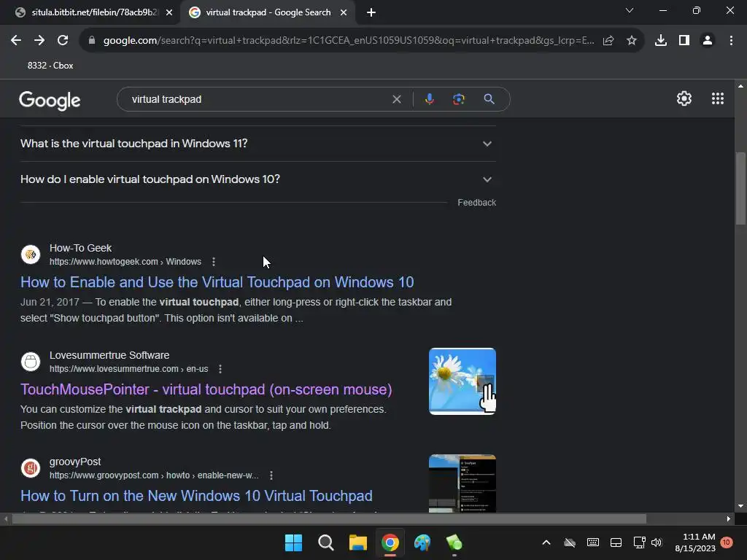Image resolution: width=747 pixels, height=560 pixels.
Task: Open the share this page icon
Action: [608, 41]
